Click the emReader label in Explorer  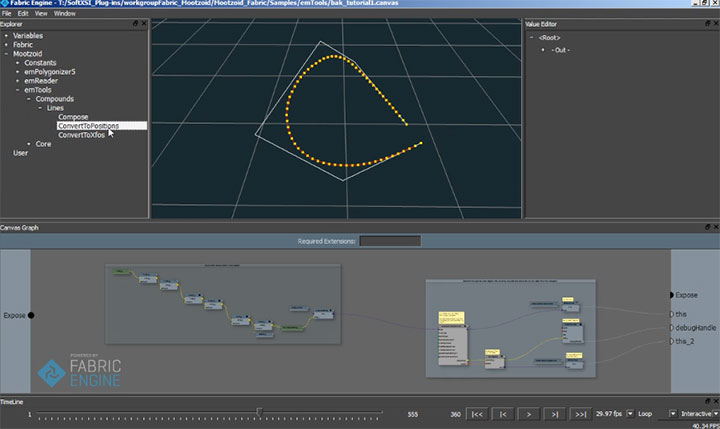pos(41,81)
